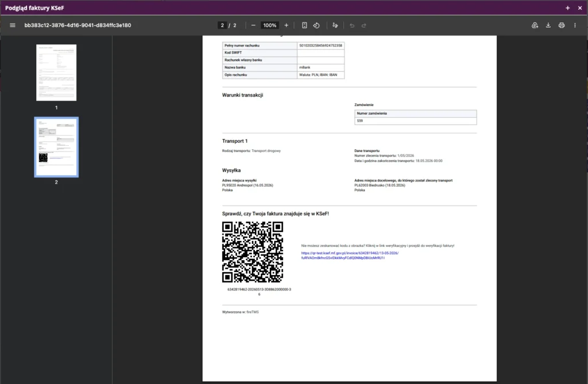Redo the annotation

(x=363, y=25)
